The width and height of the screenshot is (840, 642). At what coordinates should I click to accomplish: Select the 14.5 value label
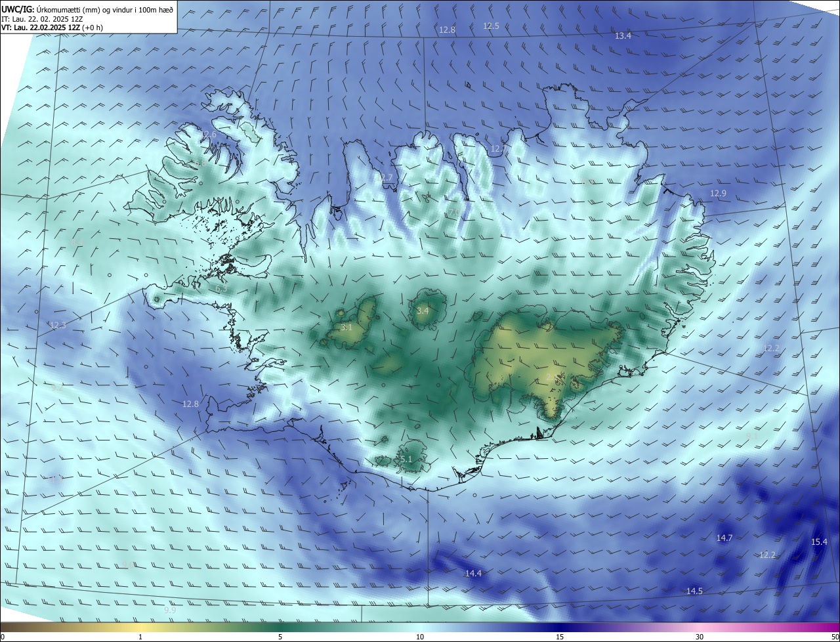pyautogui.click(x=694, y=591)
